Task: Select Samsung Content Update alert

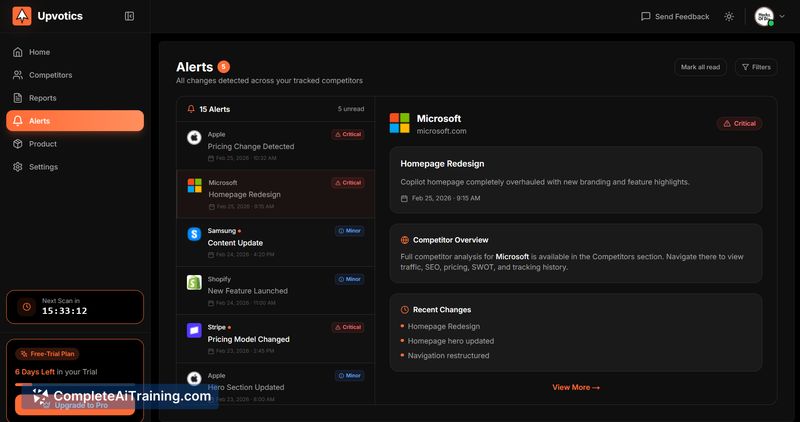Action: [x=275, y=242]
